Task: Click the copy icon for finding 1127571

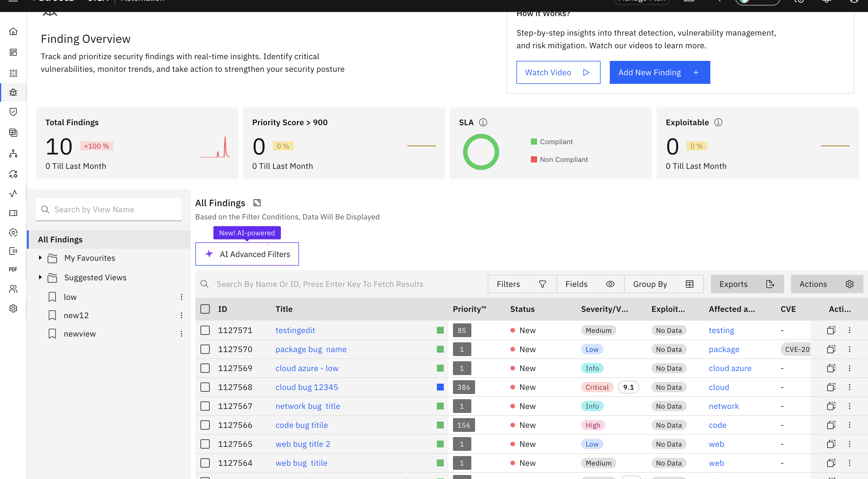Action: pyautogui.click(x=831, y=330)
